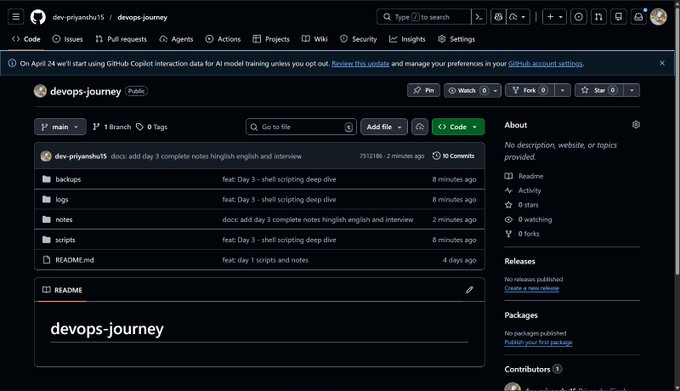Click the Watch button
Screen dimensions: 680x391
468,90
